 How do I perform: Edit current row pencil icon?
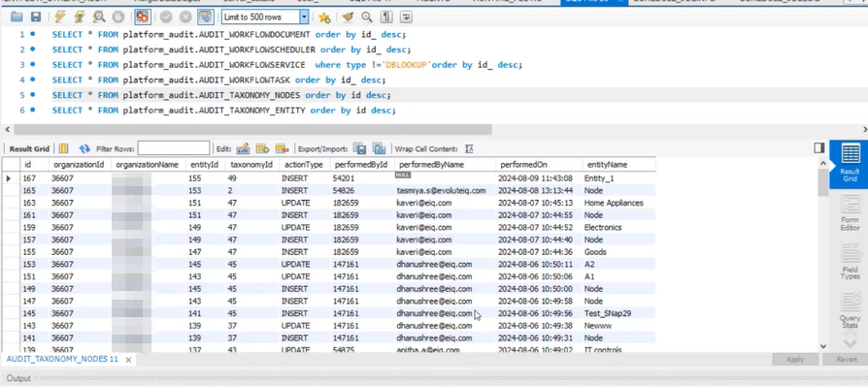tap(243, 148)
